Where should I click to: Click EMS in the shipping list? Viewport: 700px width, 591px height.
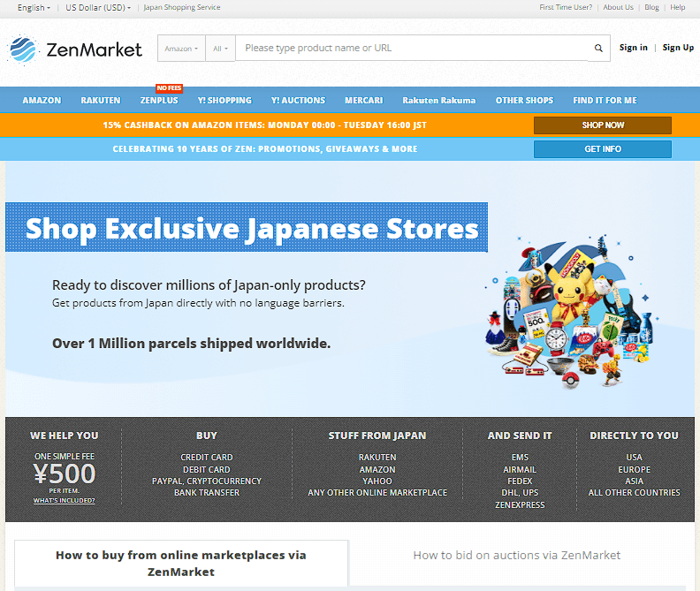point(520,458)
